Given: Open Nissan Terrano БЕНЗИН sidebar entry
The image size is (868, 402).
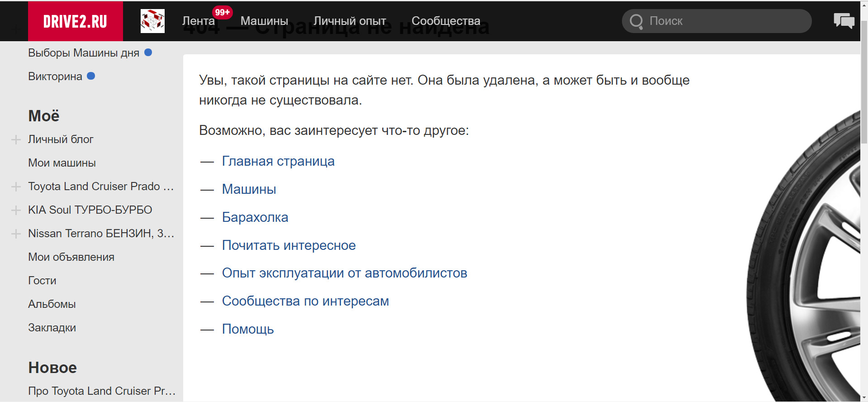Looking at the screenshot, I should point(101,234).
